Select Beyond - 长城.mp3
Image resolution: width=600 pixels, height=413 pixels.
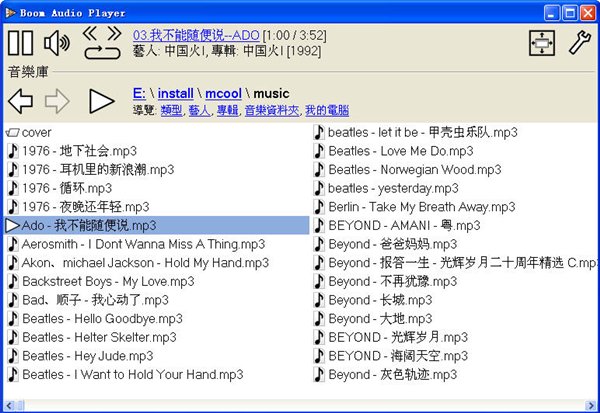coord(373,300)
